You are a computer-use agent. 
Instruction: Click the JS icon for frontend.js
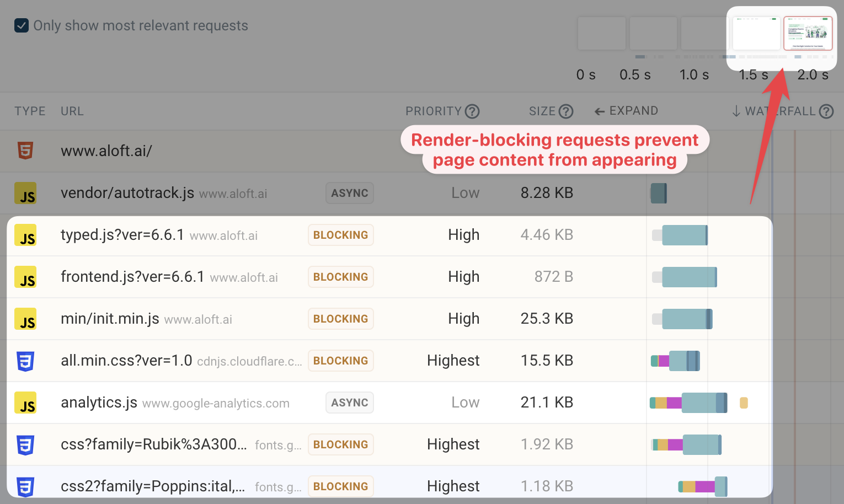(25, 277)
